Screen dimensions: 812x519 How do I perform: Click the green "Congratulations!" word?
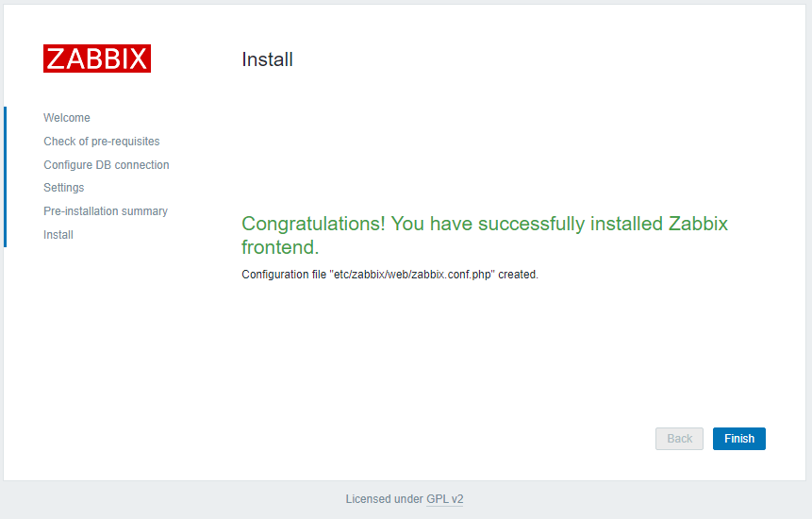pyautogui.click(x=313, y=224)
